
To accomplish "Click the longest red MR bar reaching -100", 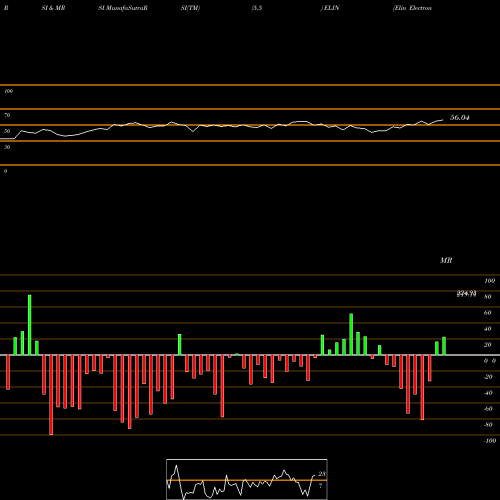I will click(x=51, y=395).
